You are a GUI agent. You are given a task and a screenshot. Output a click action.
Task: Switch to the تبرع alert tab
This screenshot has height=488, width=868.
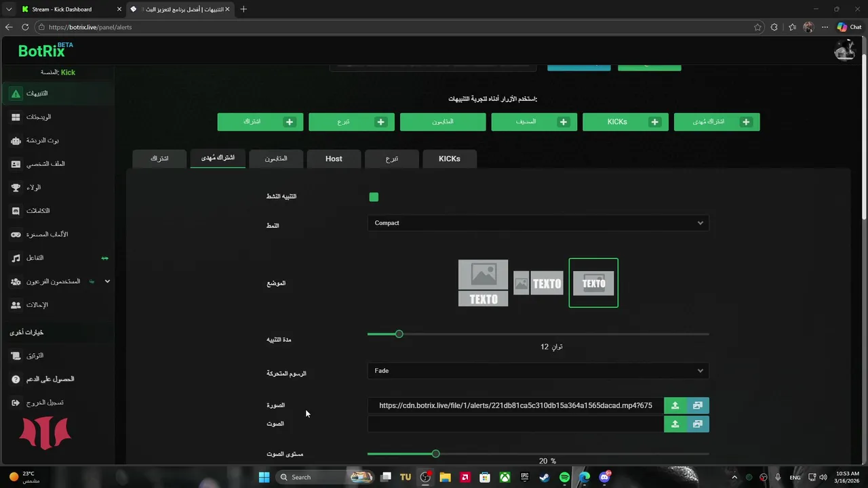392,159
